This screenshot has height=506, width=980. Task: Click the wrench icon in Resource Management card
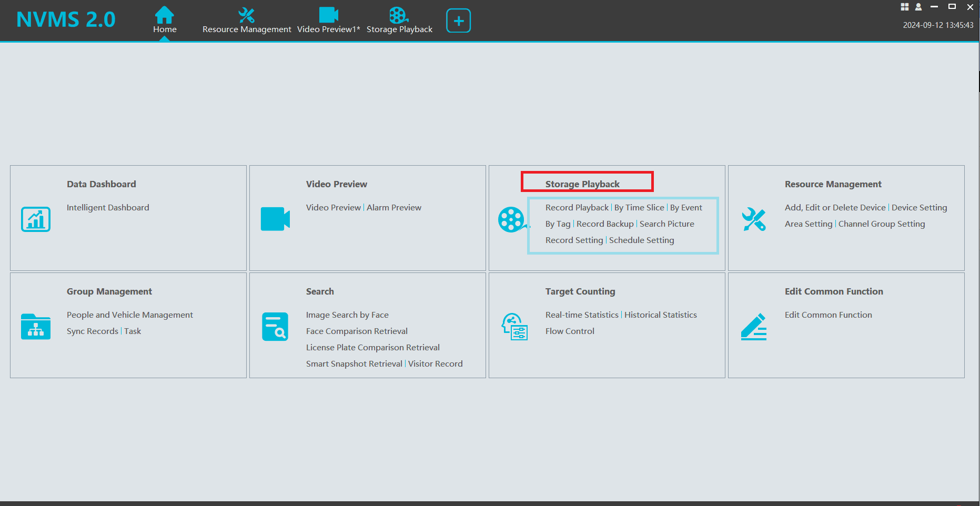pos(753,219)
